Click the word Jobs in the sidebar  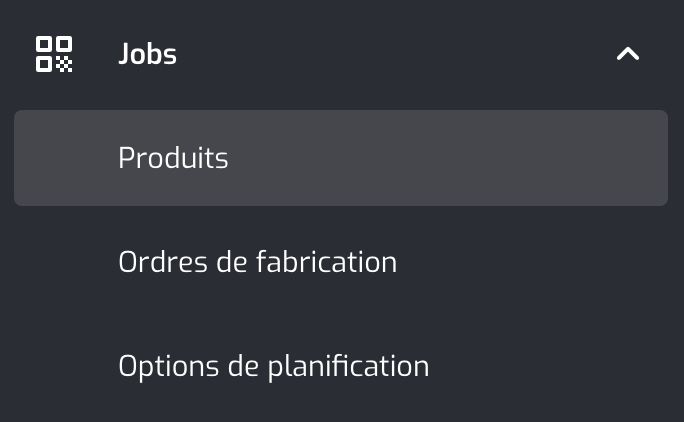tap(147, 54)
